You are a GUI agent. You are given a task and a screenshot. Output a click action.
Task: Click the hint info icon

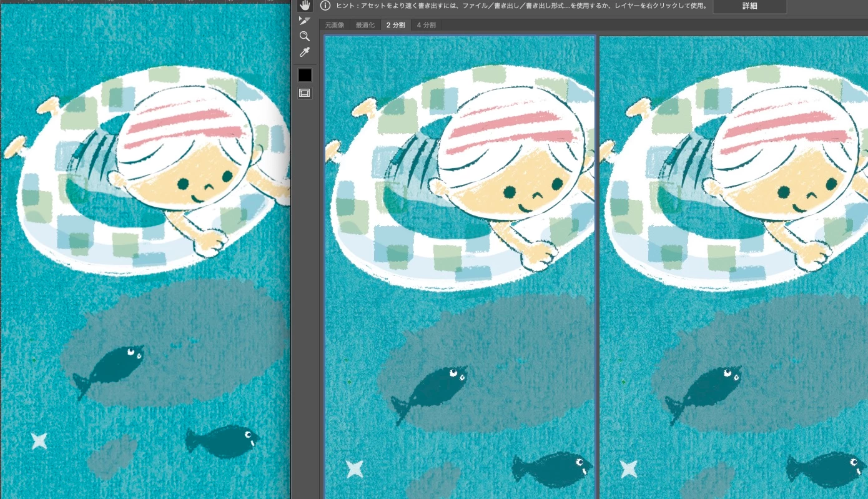pos(325,6)
